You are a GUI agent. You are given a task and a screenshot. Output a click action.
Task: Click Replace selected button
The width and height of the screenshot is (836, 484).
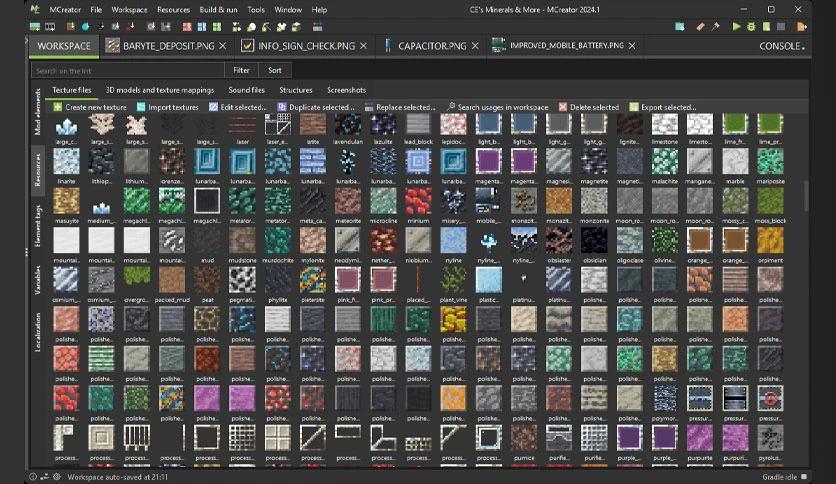pyautogui.click(x=400, y=107)
